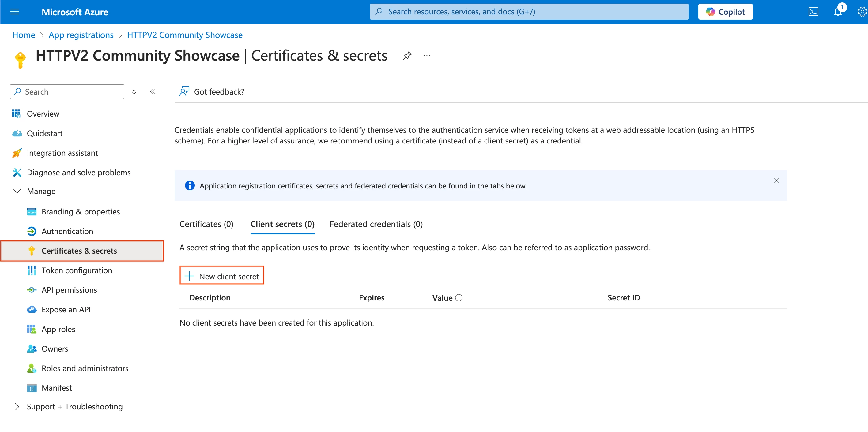Open Diagnose and solve problems
The width and height of the screenshot is (868, 432).
79,172
